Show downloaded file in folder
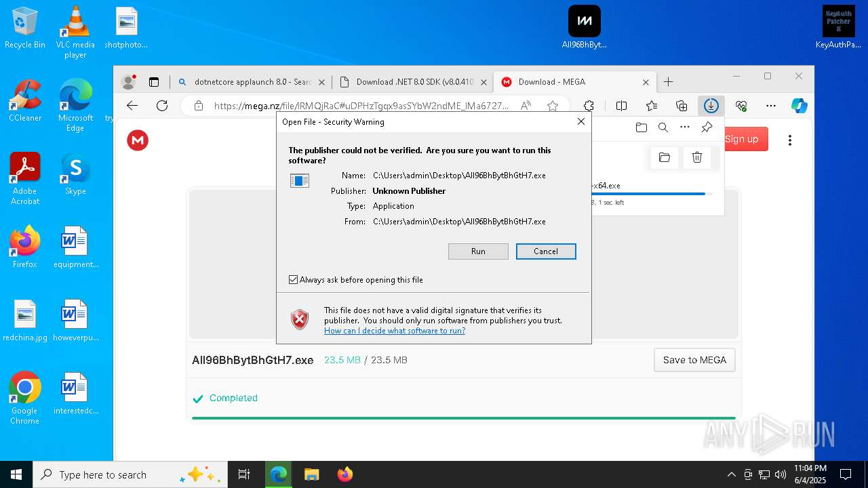This screenshot has width=868, height=488. 665,157
